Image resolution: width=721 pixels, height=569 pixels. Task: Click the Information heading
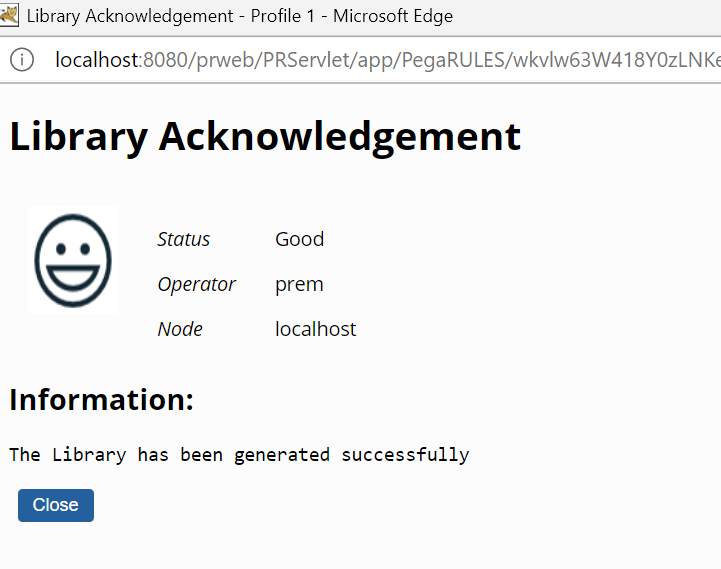[x=102, y=399]
